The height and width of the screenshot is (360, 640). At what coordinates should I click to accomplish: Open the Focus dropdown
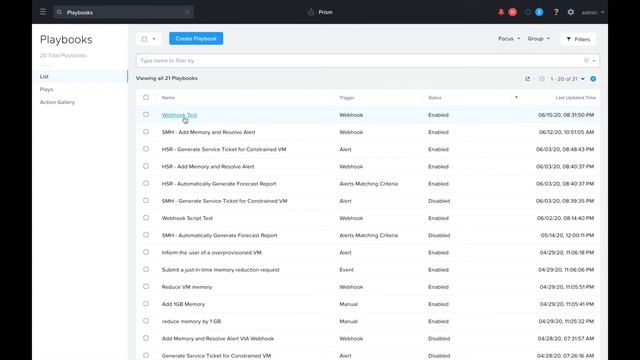(509, 39)
